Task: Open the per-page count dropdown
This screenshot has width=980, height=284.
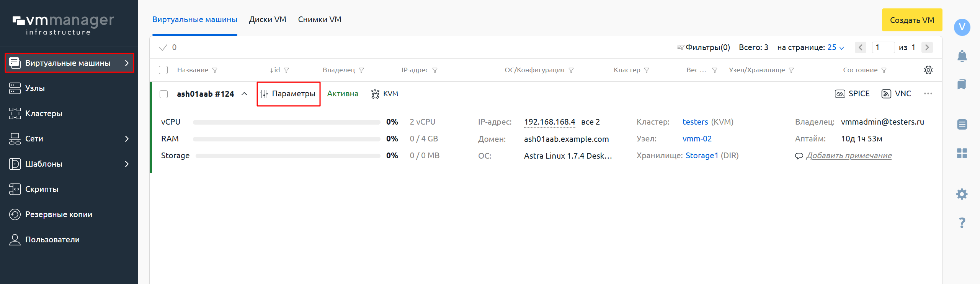Action: [835, 47]
